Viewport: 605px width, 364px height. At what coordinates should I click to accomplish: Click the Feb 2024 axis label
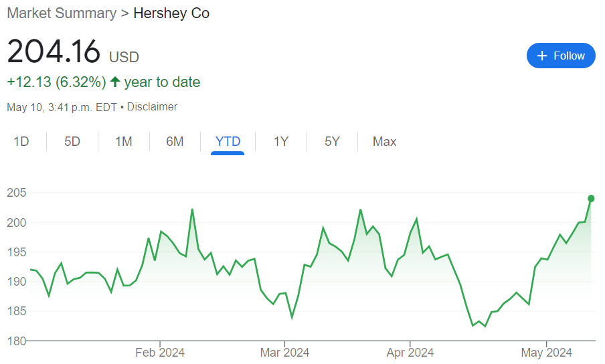(x=160, y=353)
